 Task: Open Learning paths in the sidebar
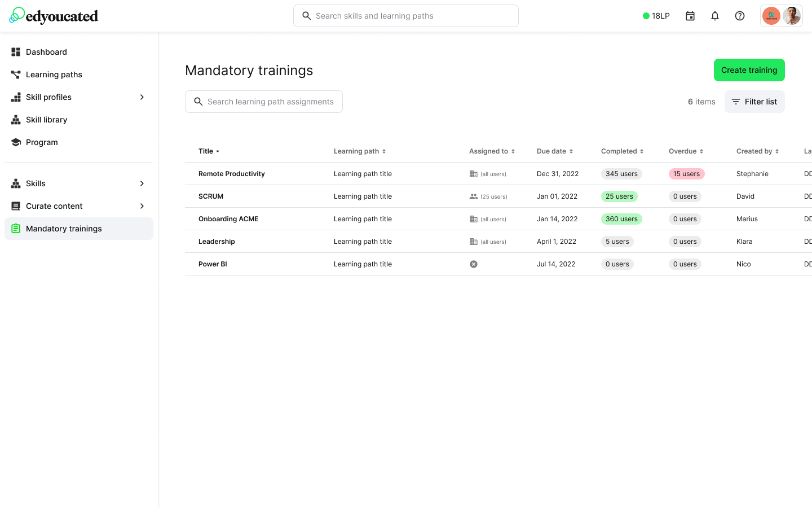pos(54,75)
